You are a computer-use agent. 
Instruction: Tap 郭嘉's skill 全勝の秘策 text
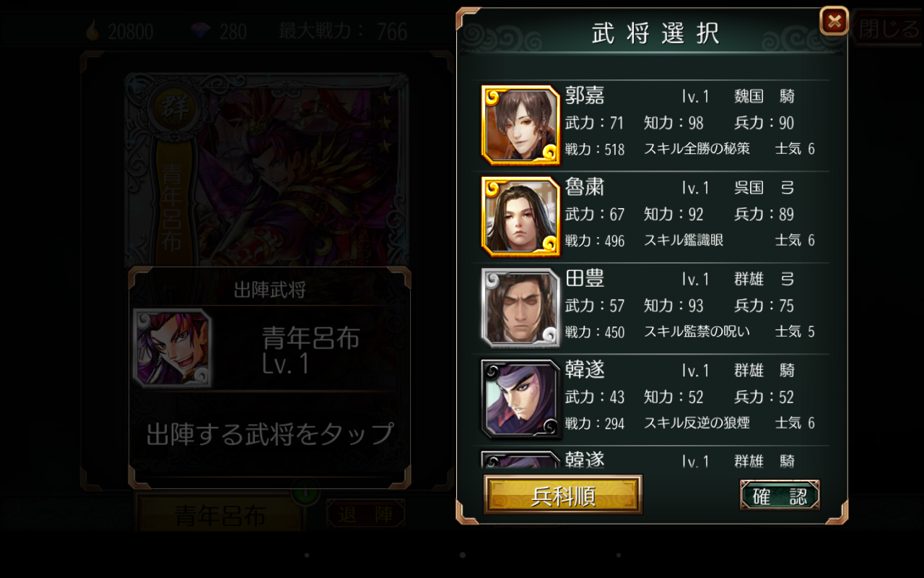(697, 149)
